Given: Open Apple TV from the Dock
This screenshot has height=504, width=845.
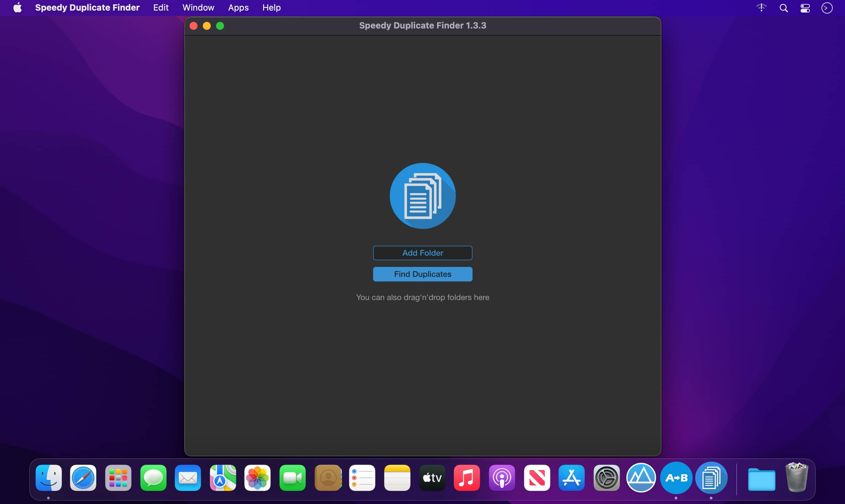Looking at the screenshot, I should pos(432,478).
